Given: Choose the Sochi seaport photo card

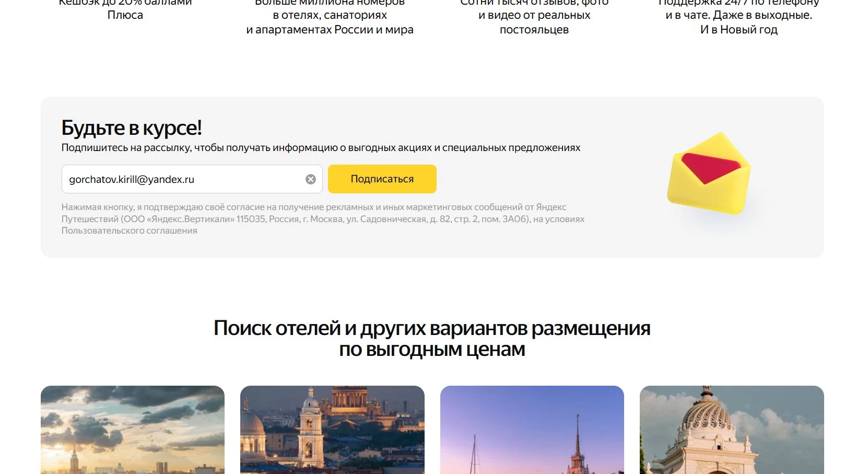Looking at the screenshot, I should coord(532,429).
